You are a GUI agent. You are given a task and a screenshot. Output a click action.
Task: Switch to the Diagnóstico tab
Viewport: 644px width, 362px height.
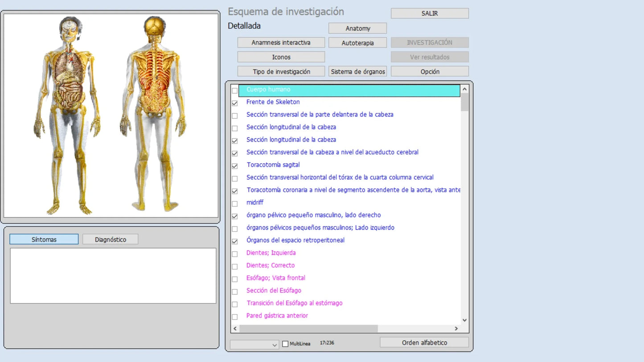(x=110, y=240)
